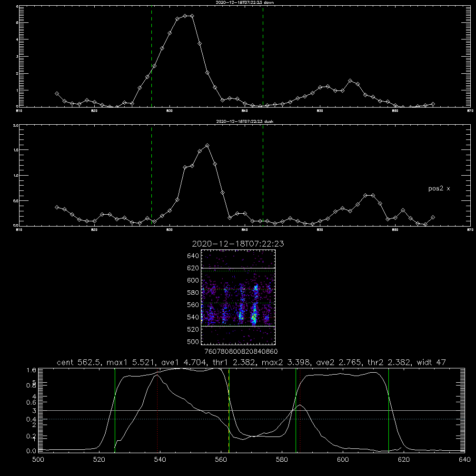Click the last data point of dawn curve
The height and width of the screenshot is (476, 476).
tap(433, 104)
